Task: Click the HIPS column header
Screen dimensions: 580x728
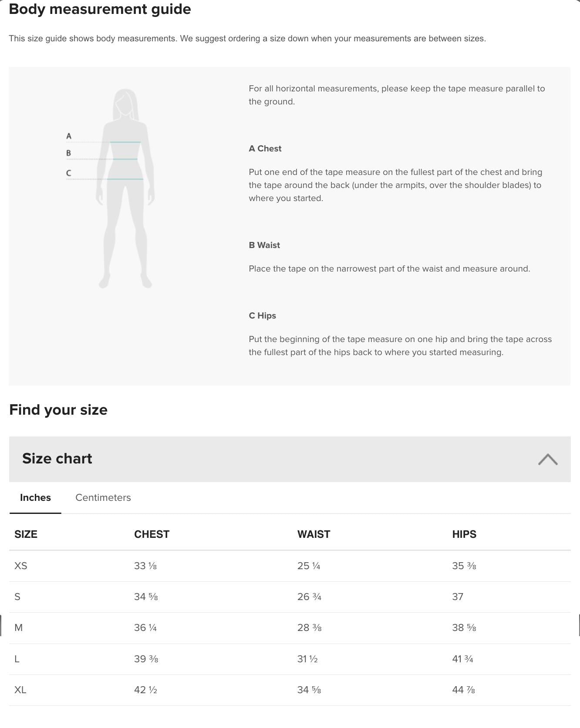Action: 464,534
